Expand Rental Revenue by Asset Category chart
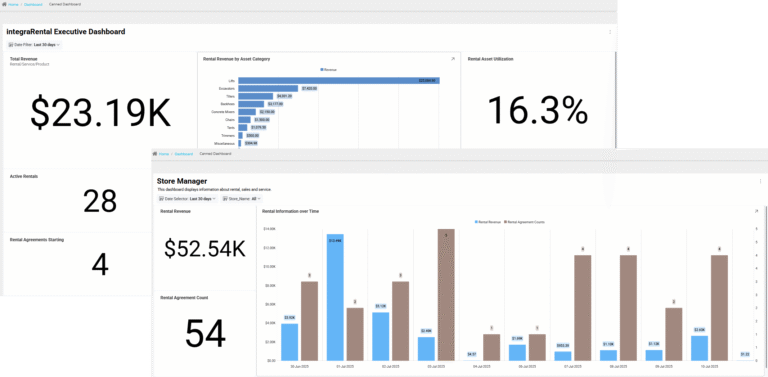This screenshot has height=377, width=768. 453,59
